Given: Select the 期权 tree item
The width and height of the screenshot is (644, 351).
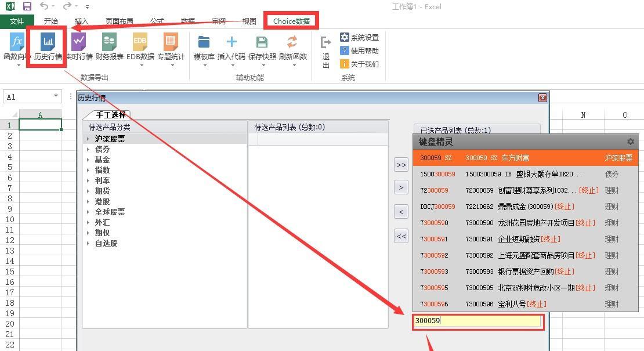Looking at the screenshot, I should click(102, 233).
